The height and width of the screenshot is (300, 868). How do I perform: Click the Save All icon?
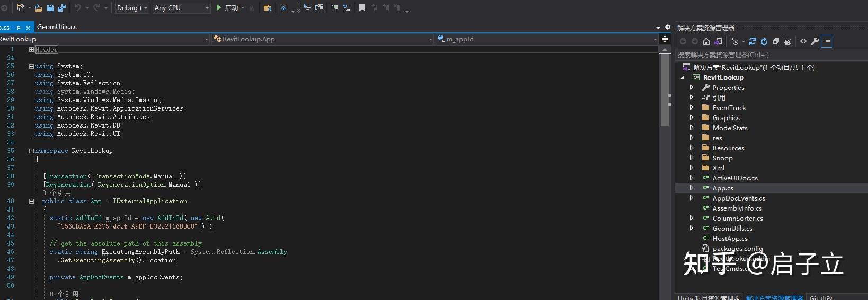tap(61, 8)
